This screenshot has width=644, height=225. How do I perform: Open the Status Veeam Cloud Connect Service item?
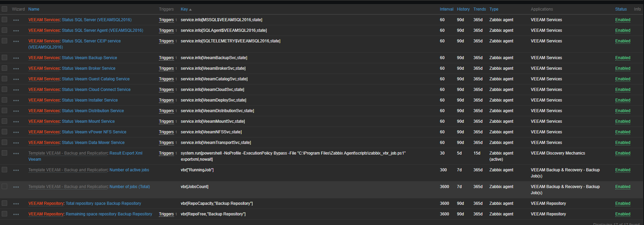coord(96,90)
